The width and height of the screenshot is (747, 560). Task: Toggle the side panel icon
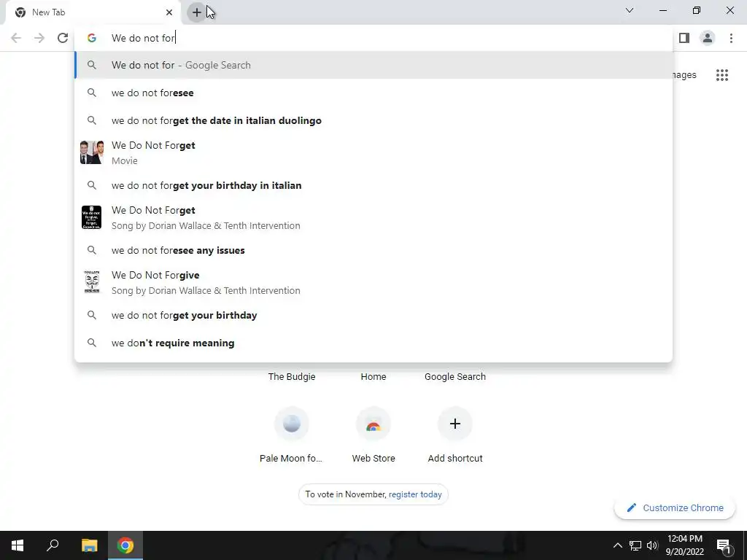coord(684,38)
